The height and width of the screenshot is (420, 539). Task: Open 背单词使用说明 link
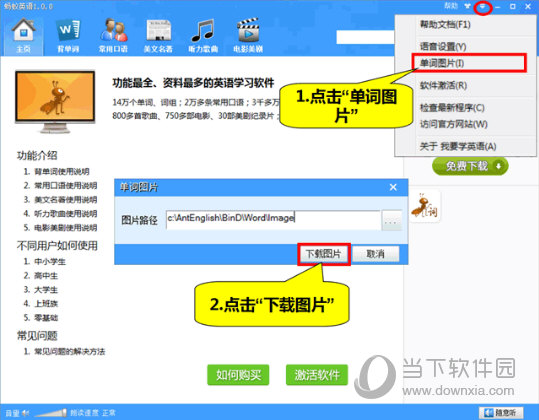pyautogui.click(x=62, y=171)
